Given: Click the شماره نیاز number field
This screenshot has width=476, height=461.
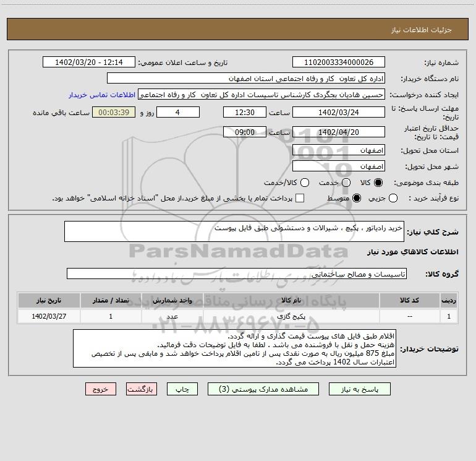Looking at the screenshot, I should click(339, 62).
